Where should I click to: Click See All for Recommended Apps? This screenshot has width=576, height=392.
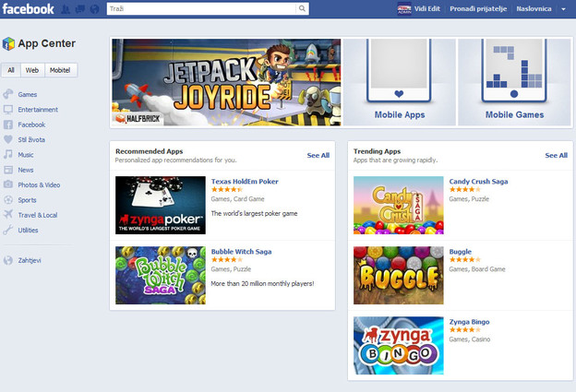click(x=318, y=155)
